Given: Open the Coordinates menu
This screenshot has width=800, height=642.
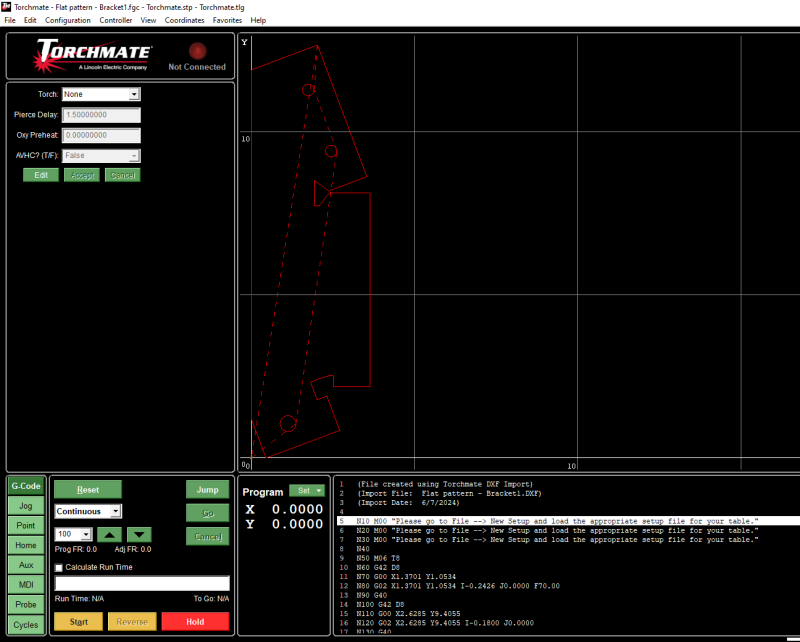Looking at the screenshot, I should [184, 20].
